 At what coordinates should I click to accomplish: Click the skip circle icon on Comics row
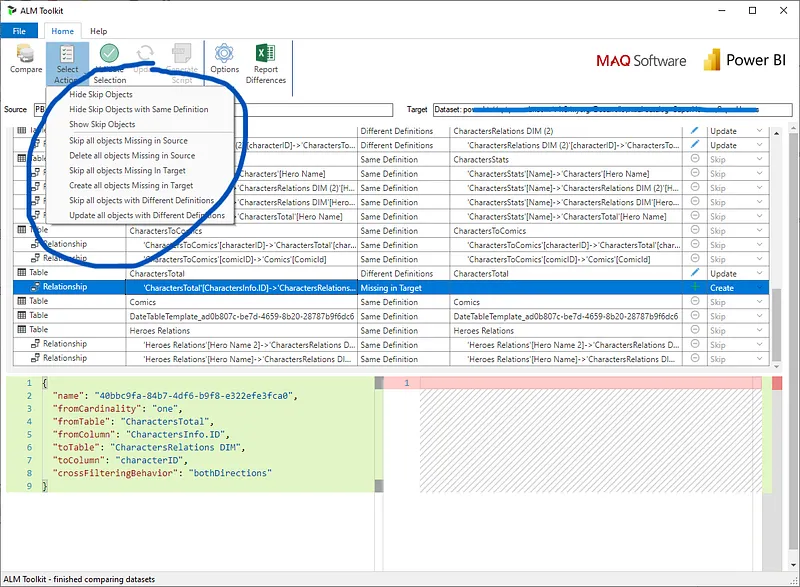click(x=694, y=301)
